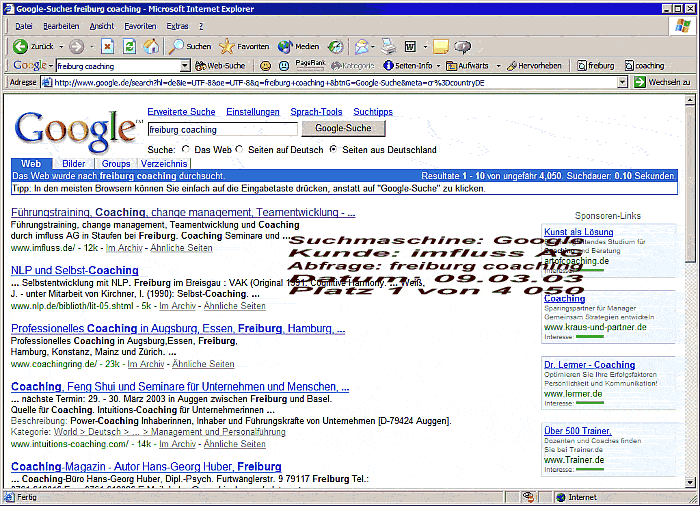Open Im Archiv link for www.imfluss.de
Viewport: 700px width, 506px height.
[124, 248]
